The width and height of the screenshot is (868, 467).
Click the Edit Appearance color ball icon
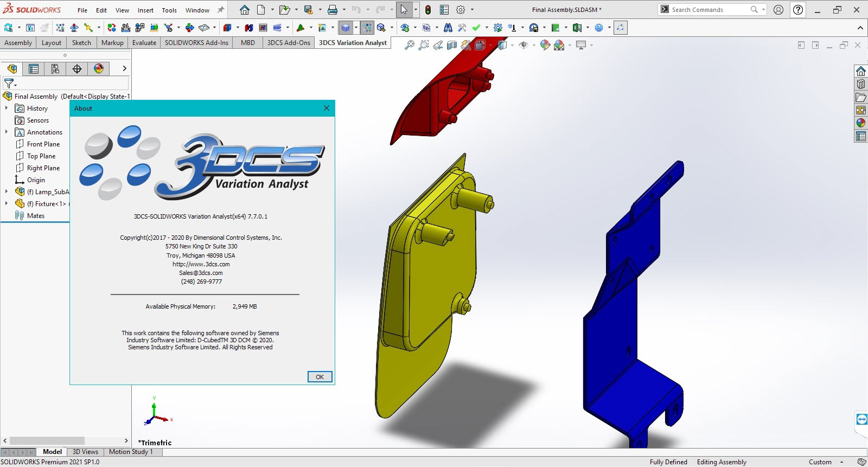(x=545, y=46)
